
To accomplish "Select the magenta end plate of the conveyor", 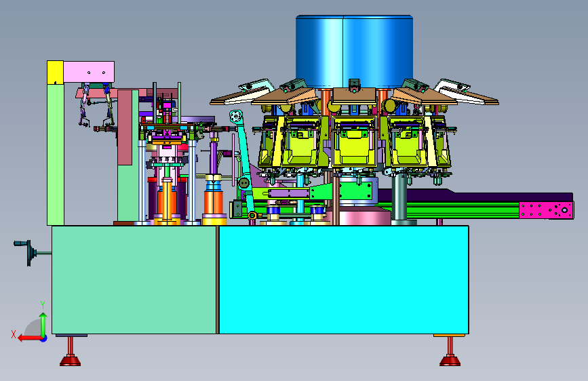I will click(546, 210).
